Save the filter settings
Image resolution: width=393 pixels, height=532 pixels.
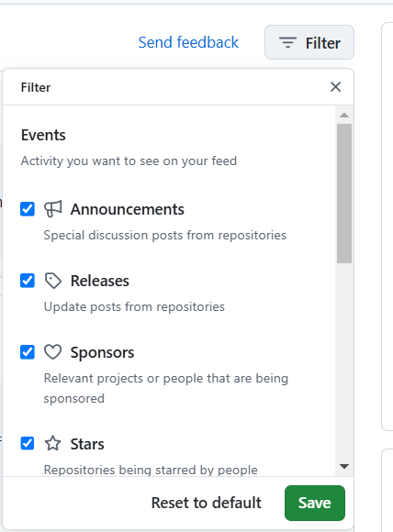point(315,503)
